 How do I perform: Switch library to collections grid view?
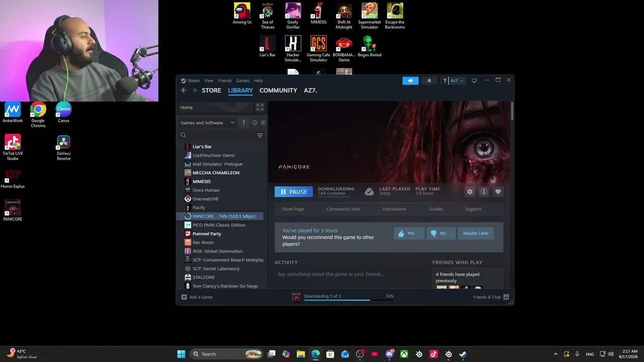point(260,108)
